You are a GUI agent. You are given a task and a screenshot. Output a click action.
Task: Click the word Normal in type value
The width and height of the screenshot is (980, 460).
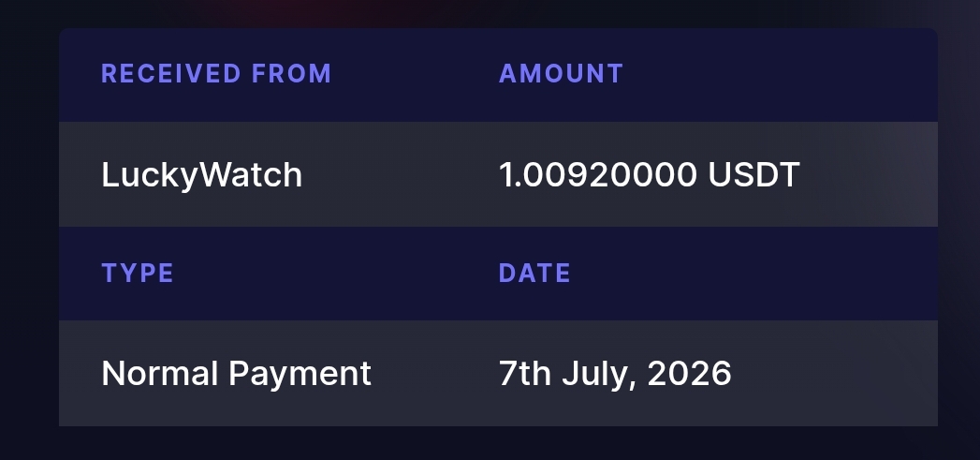coord(160,374)
